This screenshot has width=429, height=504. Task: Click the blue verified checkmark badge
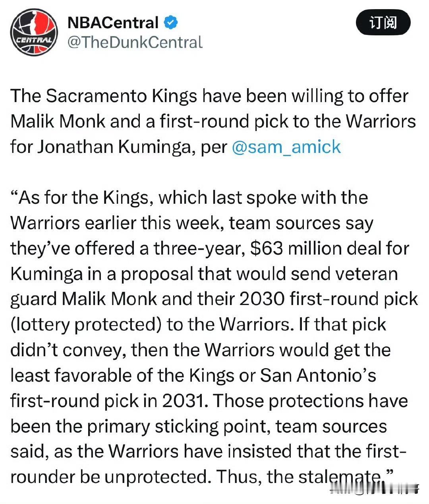click(171, 23)
